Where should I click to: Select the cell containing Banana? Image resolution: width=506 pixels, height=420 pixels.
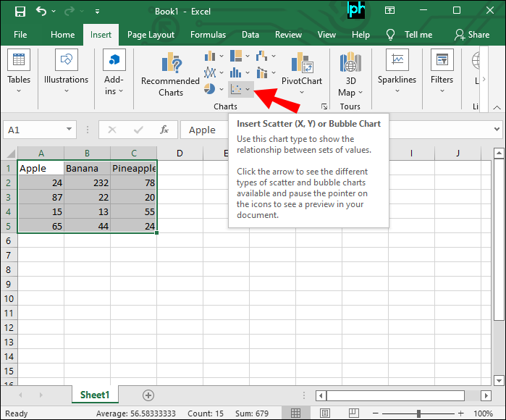click(87, 168)
